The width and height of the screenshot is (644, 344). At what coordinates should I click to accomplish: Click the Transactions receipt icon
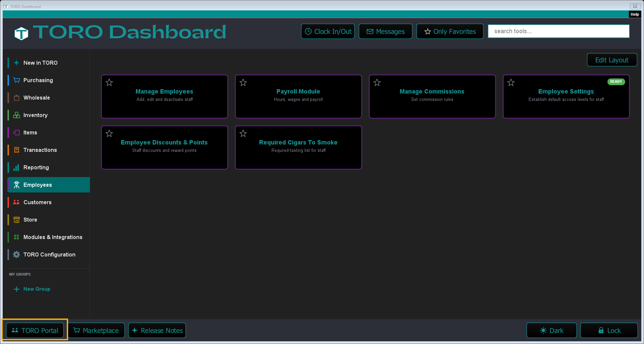(16, 150)
